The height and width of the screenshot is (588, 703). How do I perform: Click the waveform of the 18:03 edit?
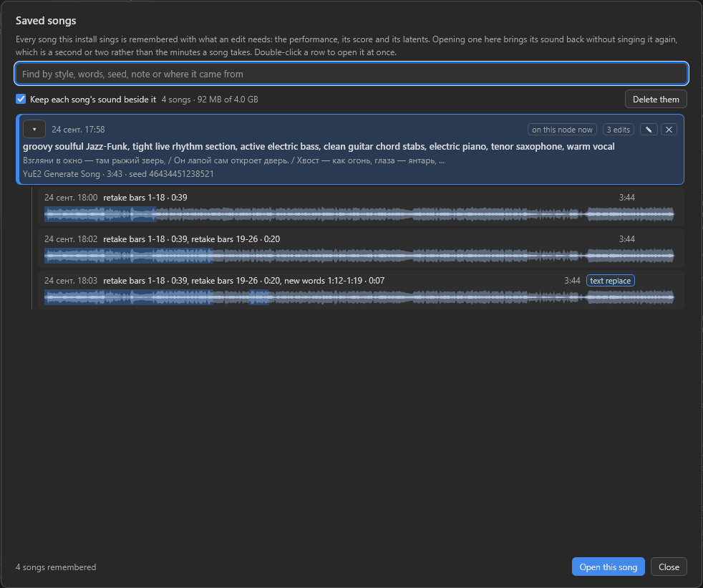coord(359,297)
